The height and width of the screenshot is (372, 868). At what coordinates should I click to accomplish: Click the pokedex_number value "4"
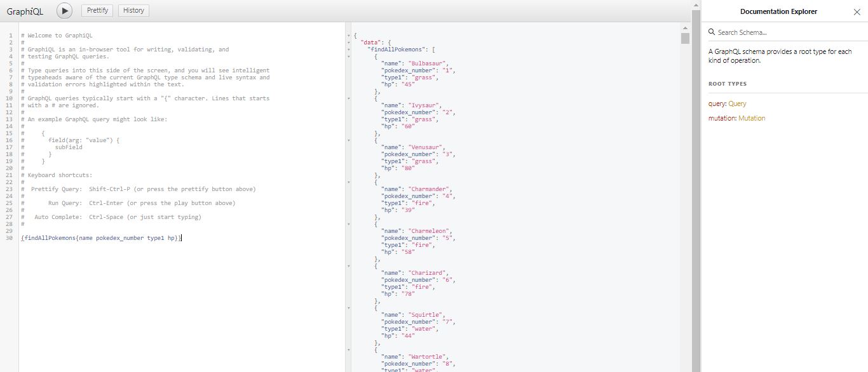[446, 196]
